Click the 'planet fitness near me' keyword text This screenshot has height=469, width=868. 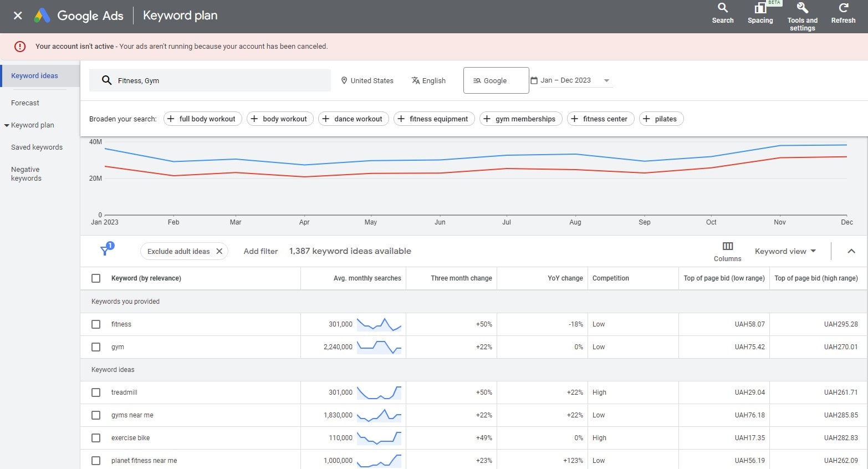point(144,461)
